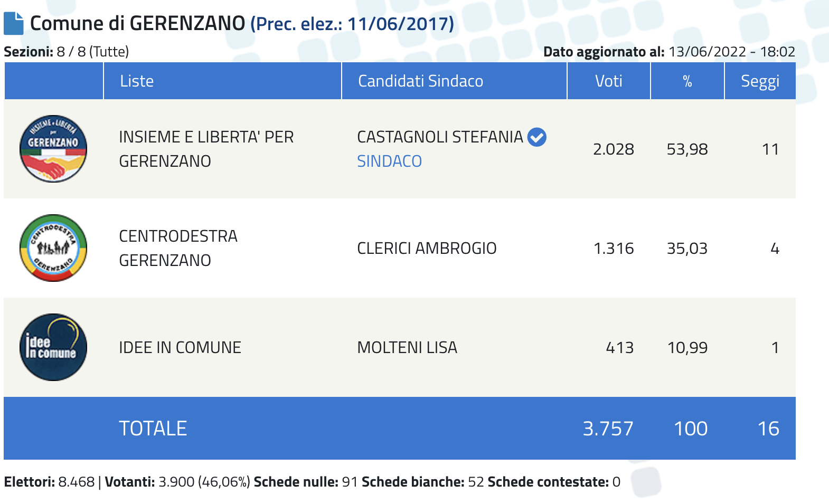Click the SINDACO label under Castagnoli

click(389, 161)
